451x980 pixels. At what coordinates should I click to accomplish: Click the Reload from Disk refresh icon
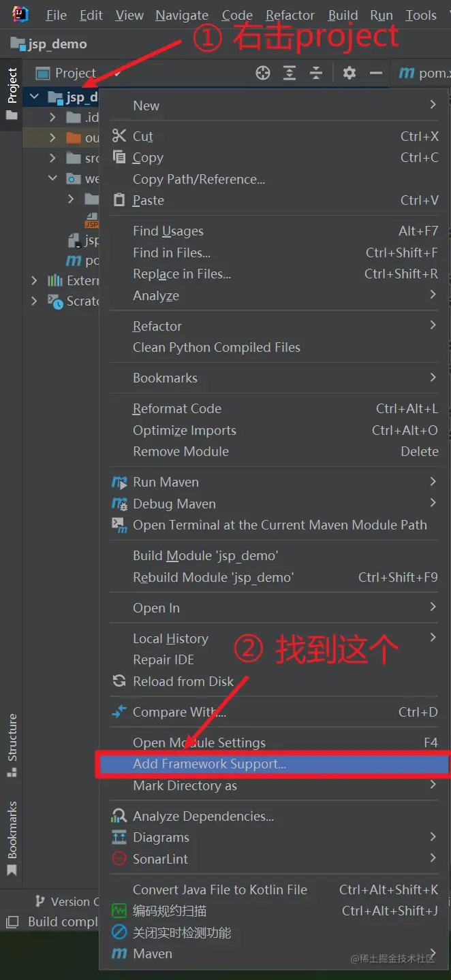tap(119, 681)
